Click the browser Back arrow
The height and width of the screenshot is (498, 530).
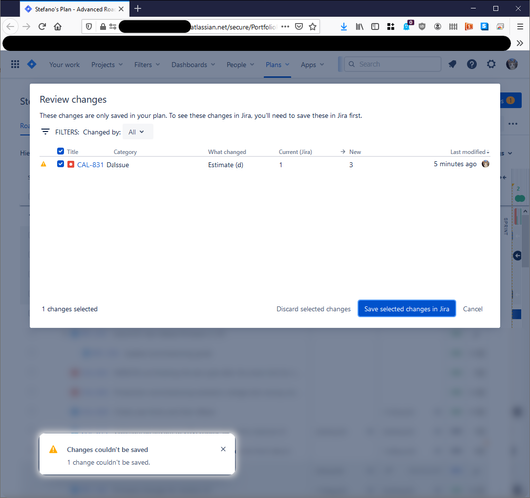click(x=10, y=26)
